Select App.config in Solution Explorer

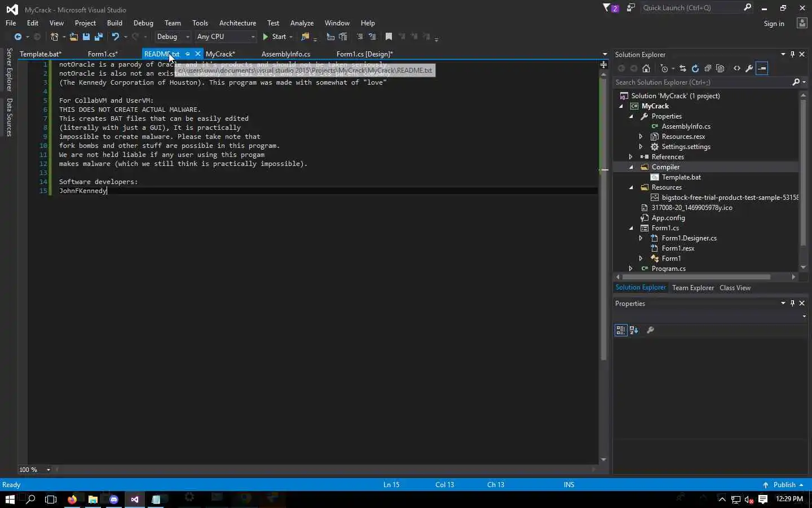click(x=668, y=218)
